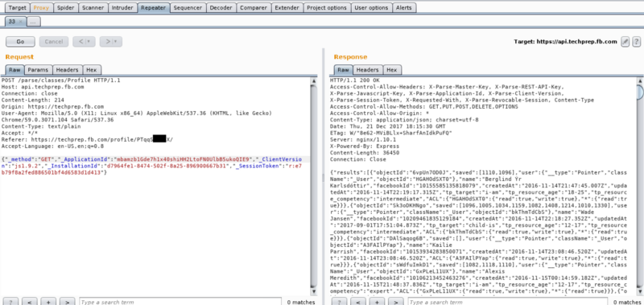
Task: Open history back dropdown arrow
Action: click(89, 42)
